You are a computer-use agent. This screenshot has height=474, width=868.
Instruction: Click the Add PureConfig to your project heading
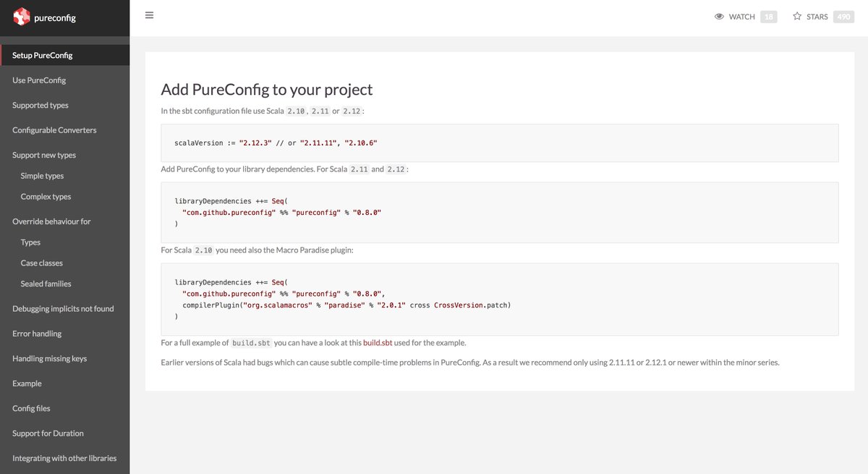coord(267,90)
